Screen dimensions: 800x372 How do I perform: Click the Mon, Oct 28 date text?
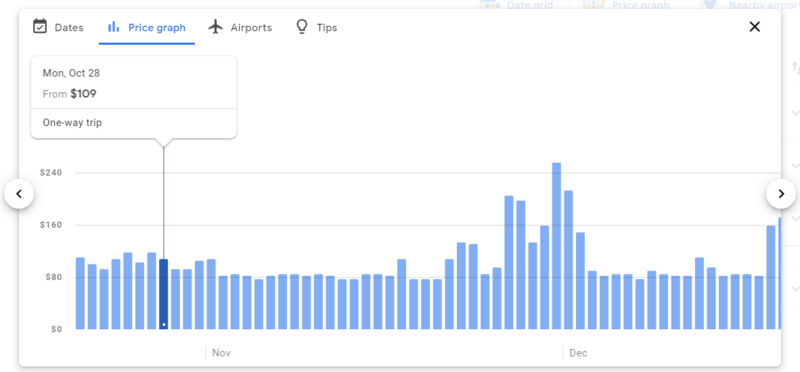coord(71,73)
